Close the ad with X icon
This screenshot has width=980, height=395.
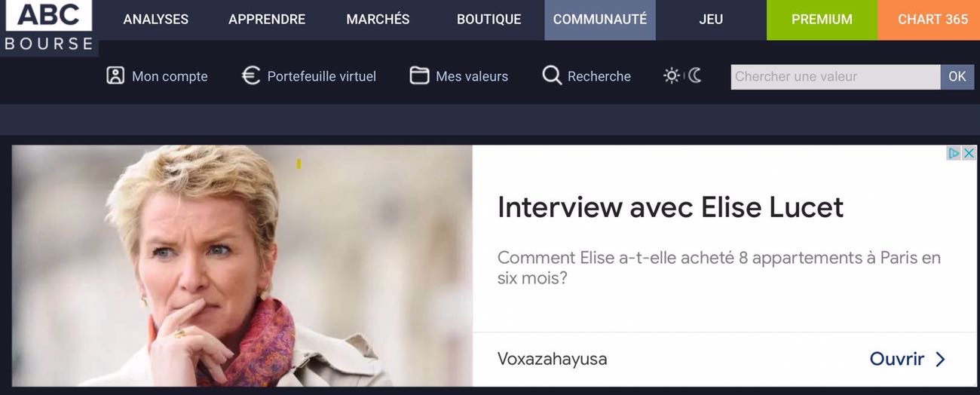click(x=969, y=153)
